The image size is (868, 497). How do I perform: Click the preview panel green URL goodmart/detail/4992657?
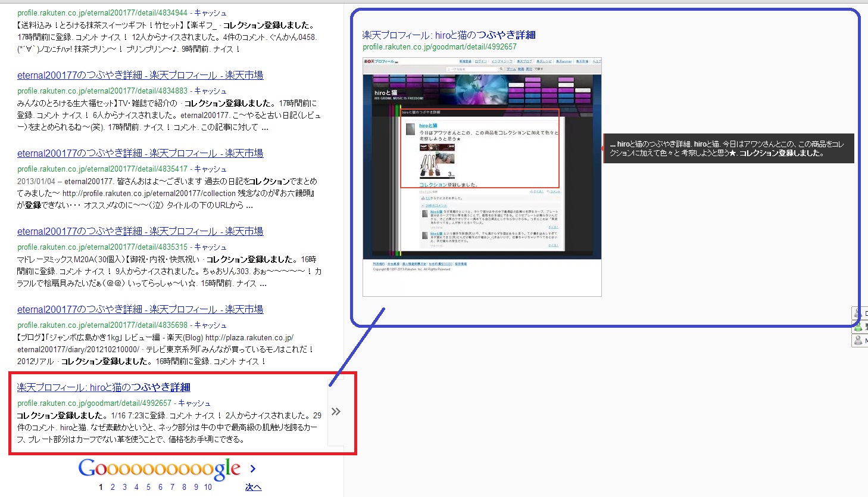tap(439, 47)
